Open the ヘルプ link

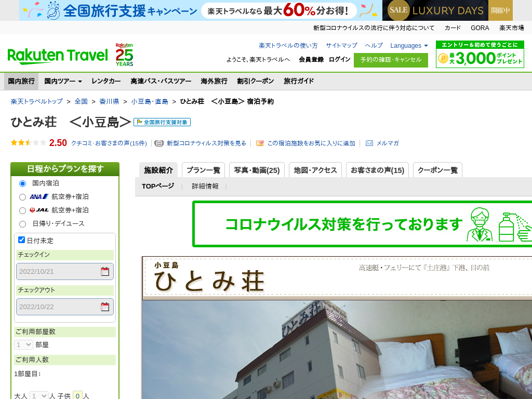click(x=374, y=46)
